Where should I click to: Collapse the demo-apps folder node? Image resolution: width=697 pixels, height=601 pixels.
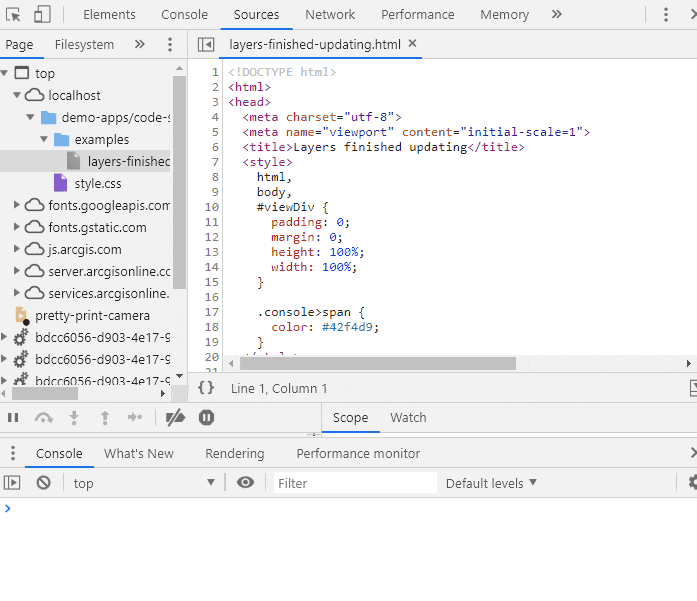click(x=30, y=117)
